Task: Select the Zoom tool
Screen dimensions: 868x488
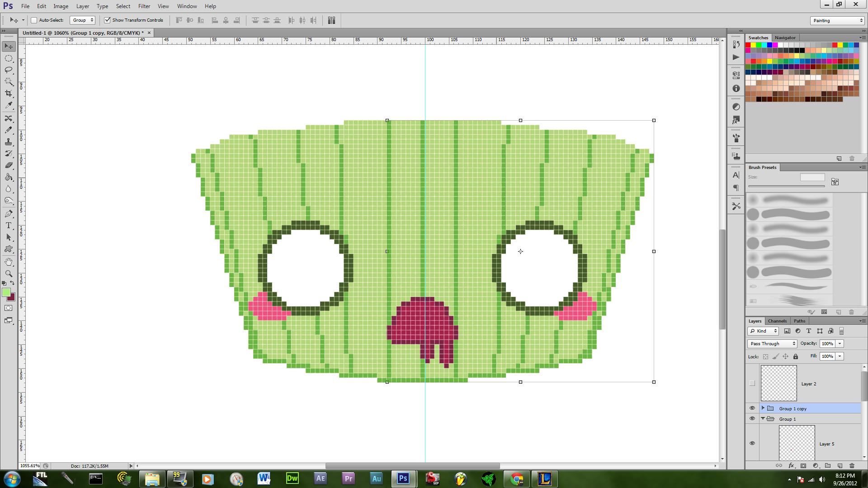Action: click(9, 274)
